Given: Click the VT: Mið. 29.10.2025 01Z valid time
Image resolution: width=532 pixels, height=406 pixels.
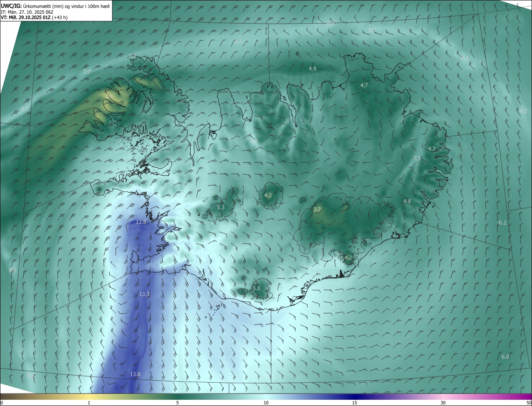Looking at the screenshot, I should (25, 17).
